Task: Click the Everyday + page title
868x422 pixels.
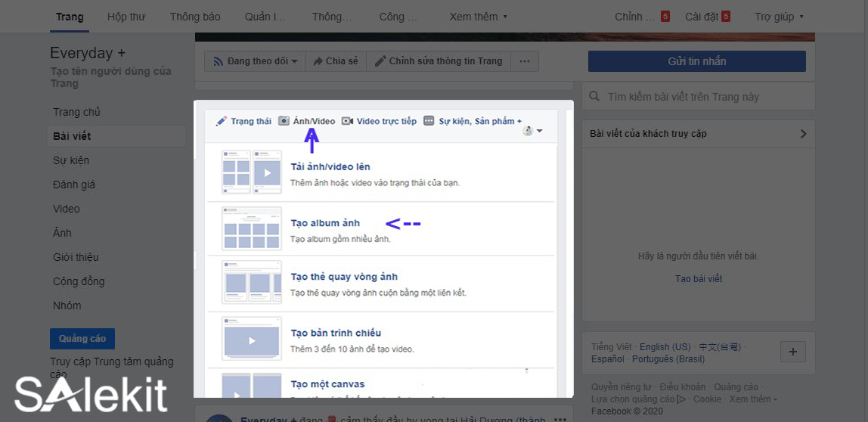Action: click(88, 53)
